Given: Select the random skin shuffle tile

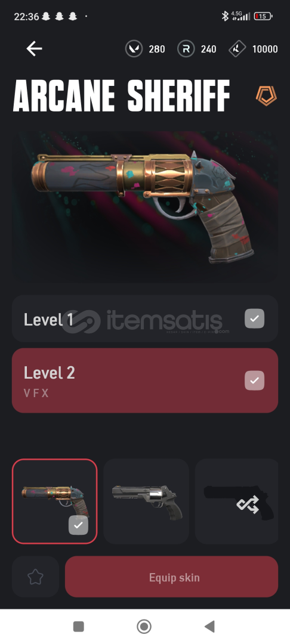Looking at the screenshot, I should click(x=237, y=501).
